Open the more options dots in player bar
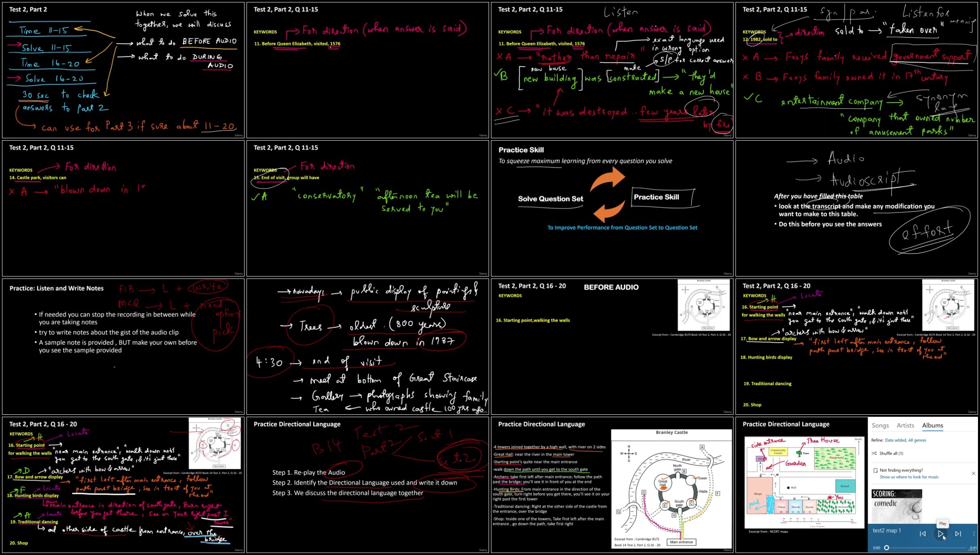Image resolution: width=980 pixels, height=555 pixels. (974, 534)
